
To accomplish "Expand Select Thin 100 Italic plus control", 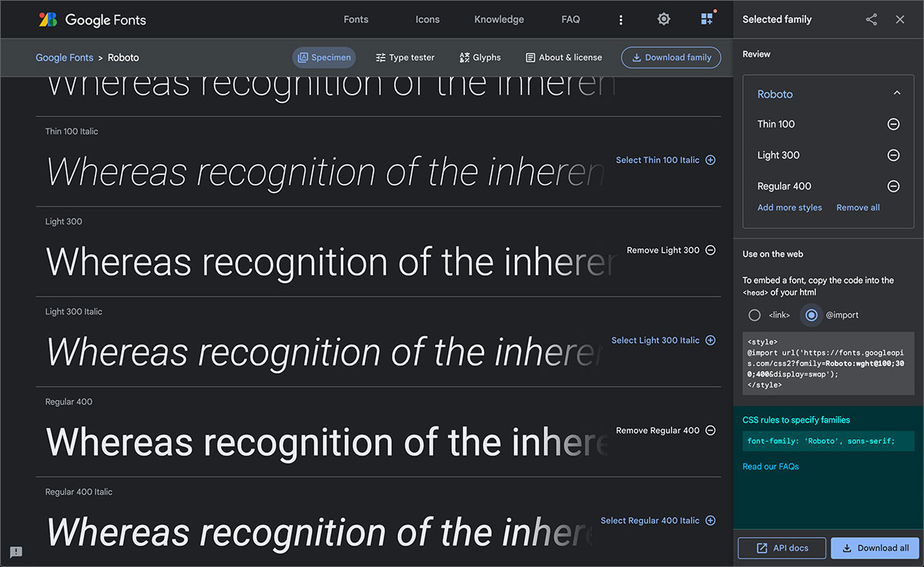I will pyautogui.click(x=710, y=159).
